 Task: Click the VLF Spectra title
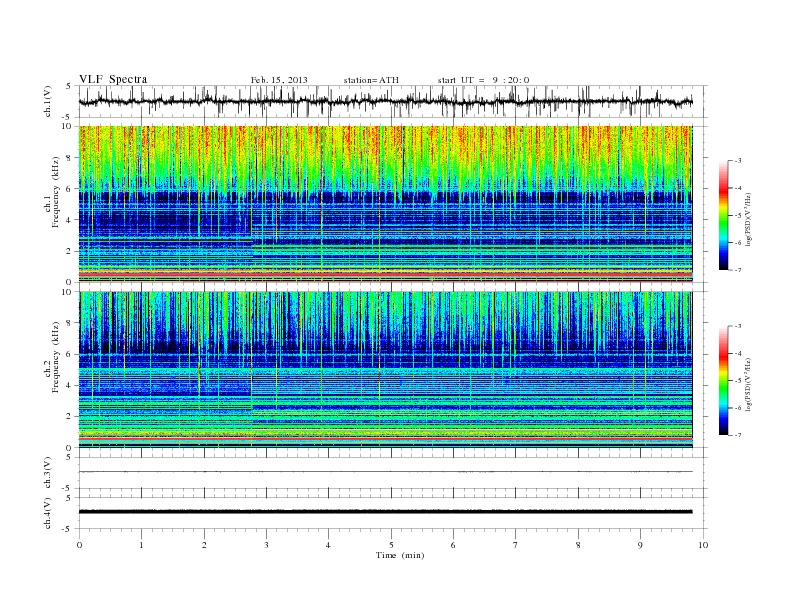pos(113,79)
